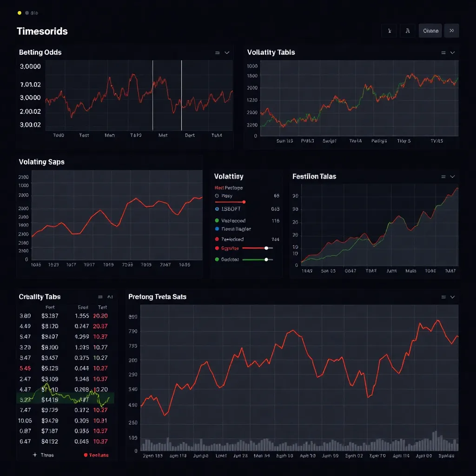Viewport: 476px width, 476px height.
Task: Open the Festiion Talas panel menu icon
Action: pos(443,177)
